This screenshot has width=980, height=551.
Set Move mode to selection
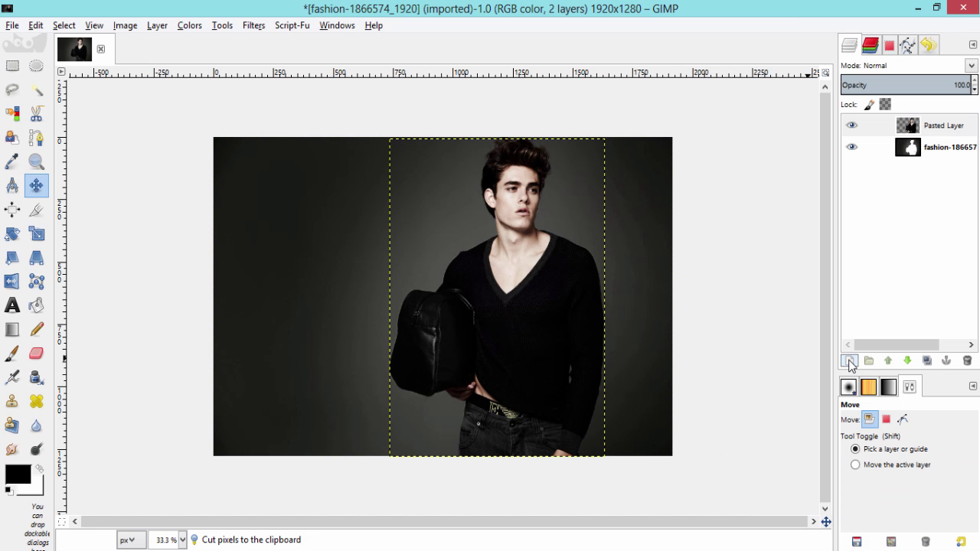[887, 419]
